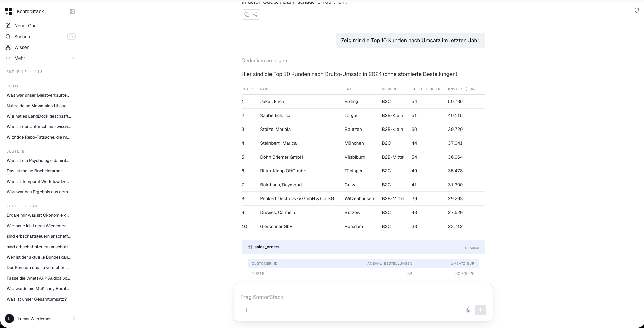
Task: Click the ⌘K search shortcut badge
Action: pos(71,37)
